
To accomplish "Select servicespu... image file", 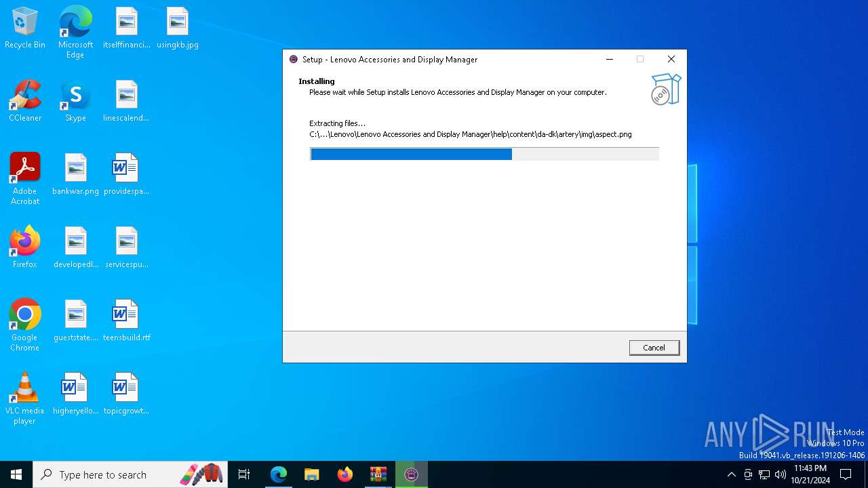I will click(127, 248).
